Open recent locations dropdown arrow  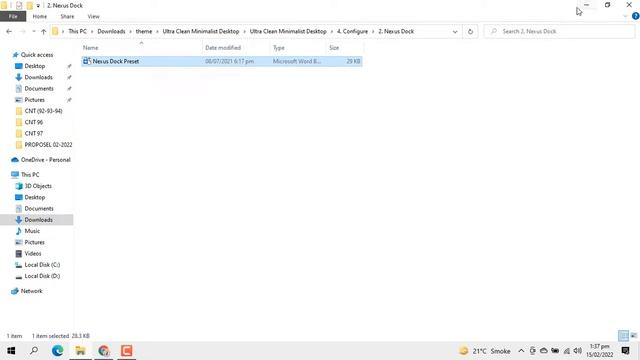pyautogui.click(x=33, y=31)
